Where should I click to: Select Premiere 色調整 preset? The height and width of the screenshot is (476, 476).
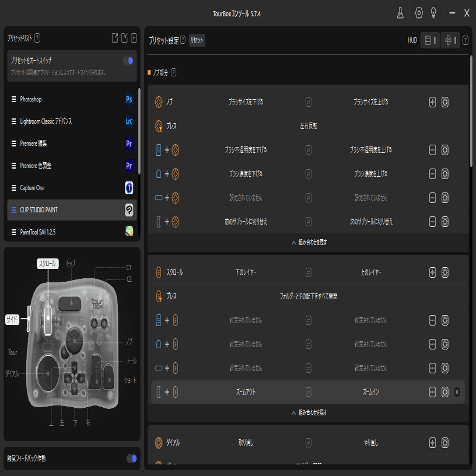coord(72,166)
